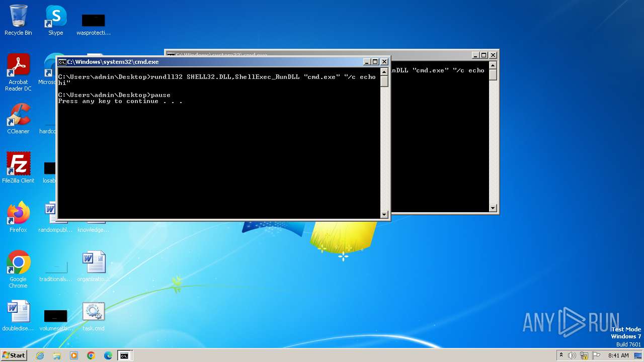Viewport: 644px width, 362px height.
Task: Open Chrome from the taskbar
Action: [91, 355]
